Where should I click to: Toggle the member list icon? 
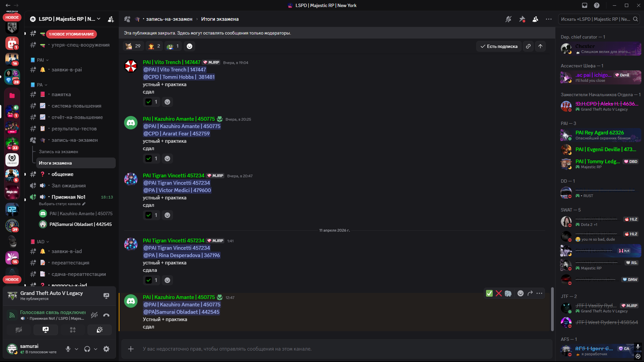pos(535,19)
